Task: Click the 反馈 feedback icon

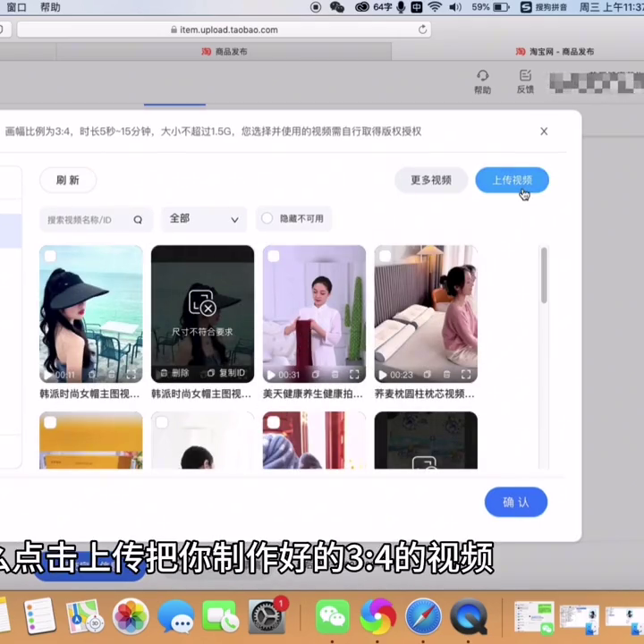Action: (x=525, y=81)
